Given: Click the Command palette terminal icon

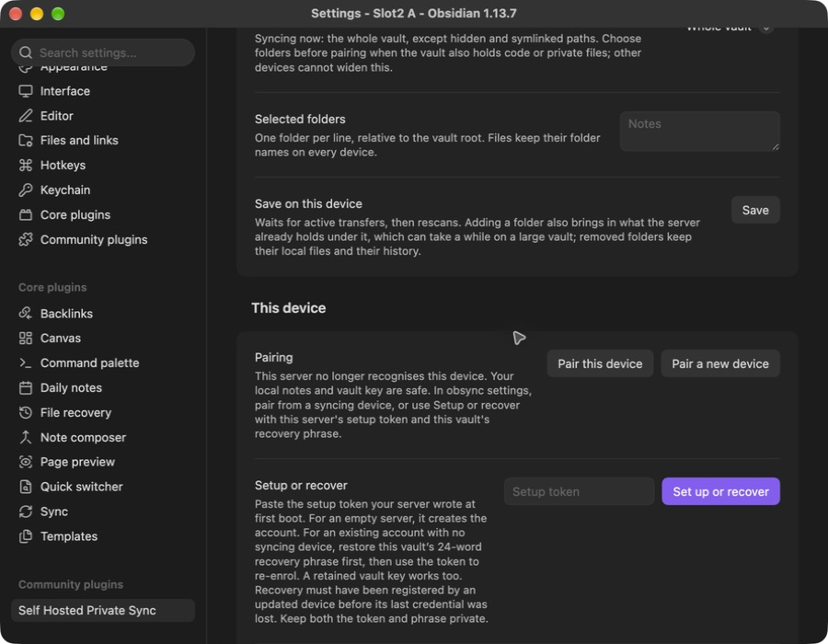Looking at the screenshot, I should click(26, 363).
